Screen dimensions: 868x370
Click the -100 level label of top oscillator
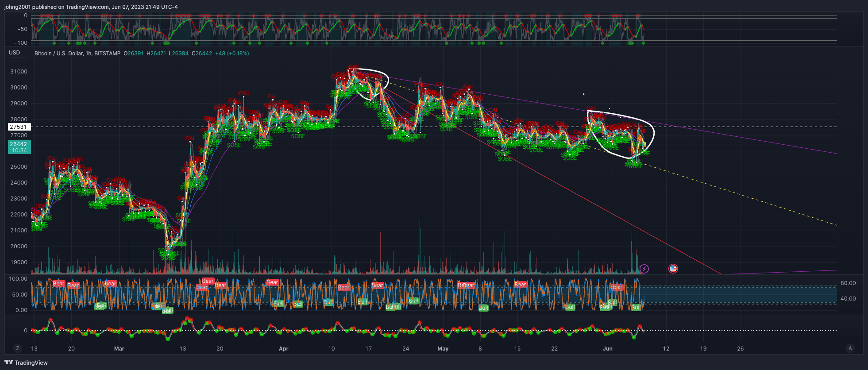(x=21, y=43)
